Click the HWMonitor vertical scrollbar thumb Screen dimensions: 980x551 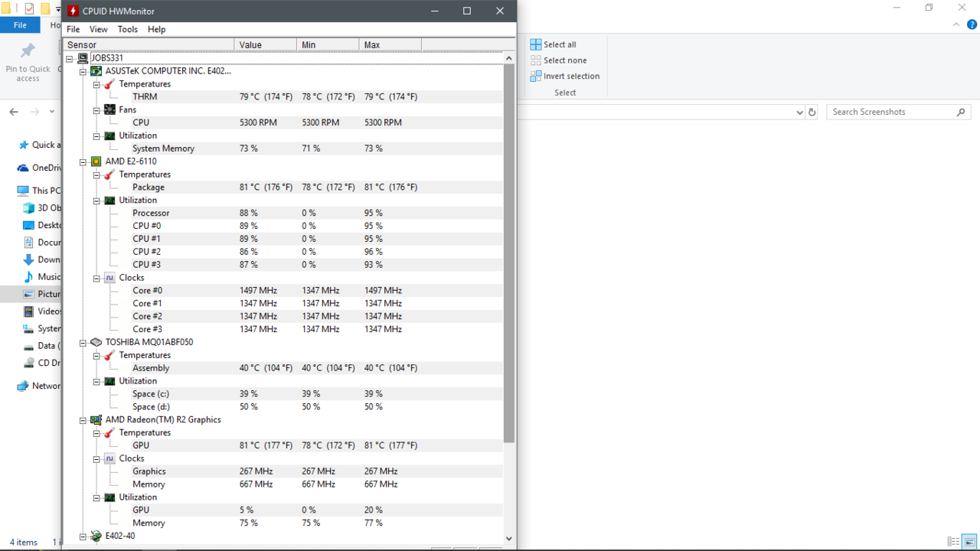(x=509, y=253)
